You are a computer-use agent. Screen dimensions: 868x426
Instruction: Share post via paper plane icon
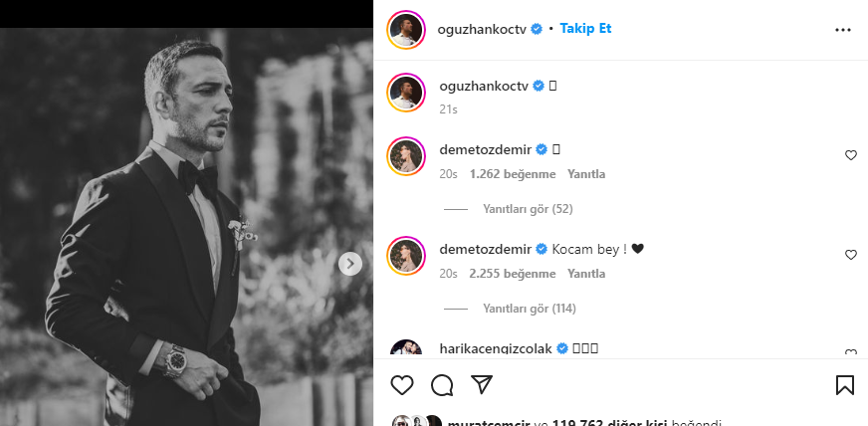tap(482, 385)
